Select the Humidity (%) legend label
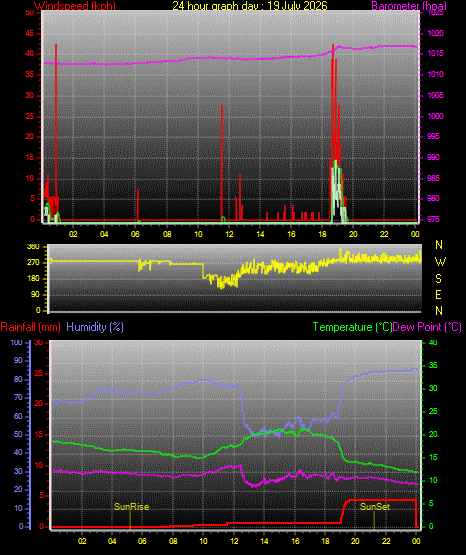The height and width of the screenshot is (555, 466). tap(95, 327)
